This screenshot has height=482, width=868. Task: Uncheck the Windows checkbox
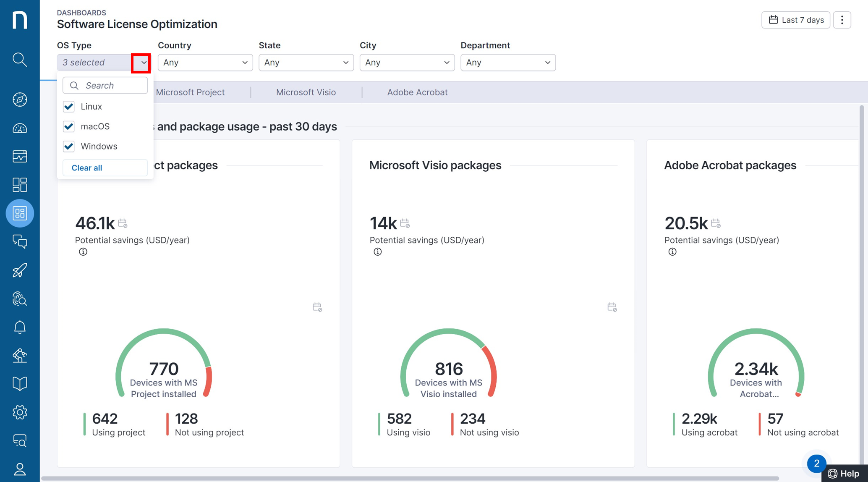69,147
